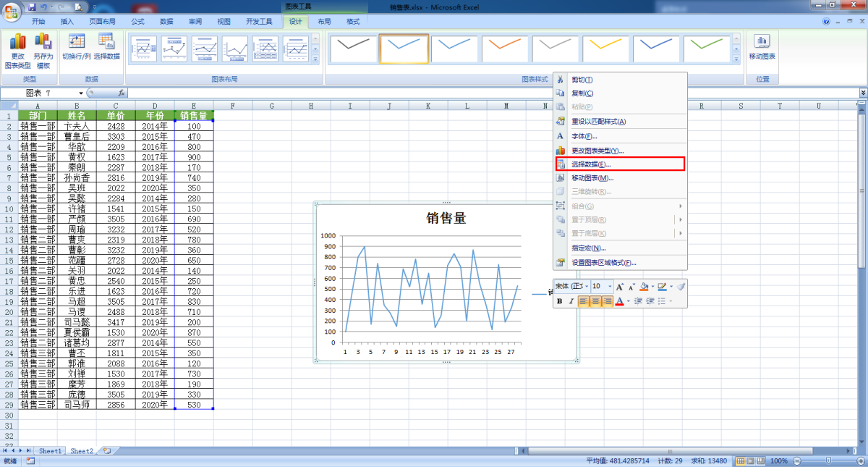The height and width of the screenshot is (467, 868).
Task: Click the Change Chart Type ribbon button
Action: click(17, 49)
